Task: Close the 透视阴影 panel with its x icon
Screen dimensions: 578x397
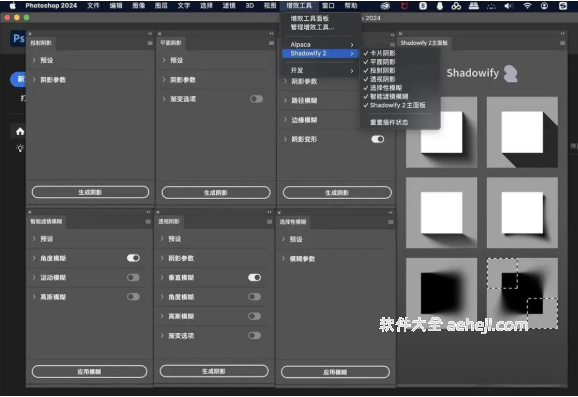Action: coord(158,212)
